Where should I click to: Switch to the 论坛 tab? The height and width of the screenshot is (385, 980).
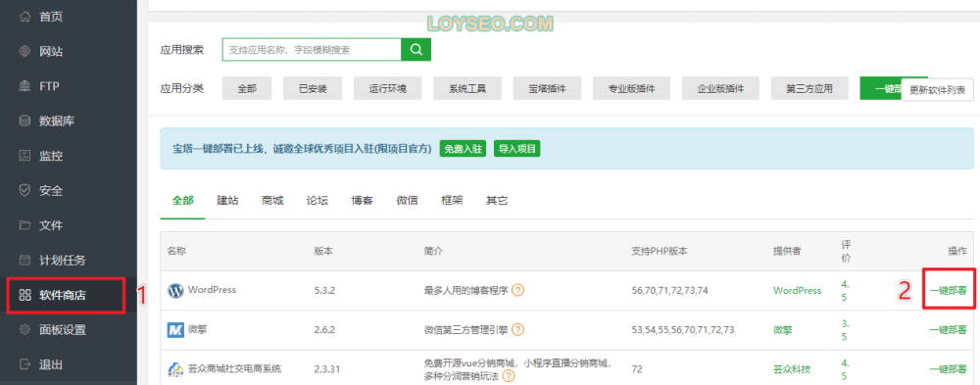click(318, 201)
